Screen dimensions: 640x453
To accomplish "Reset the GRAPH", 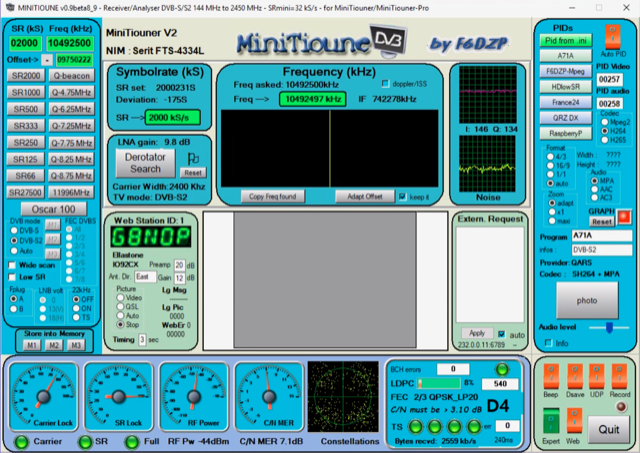I will (x=602, y=222).
